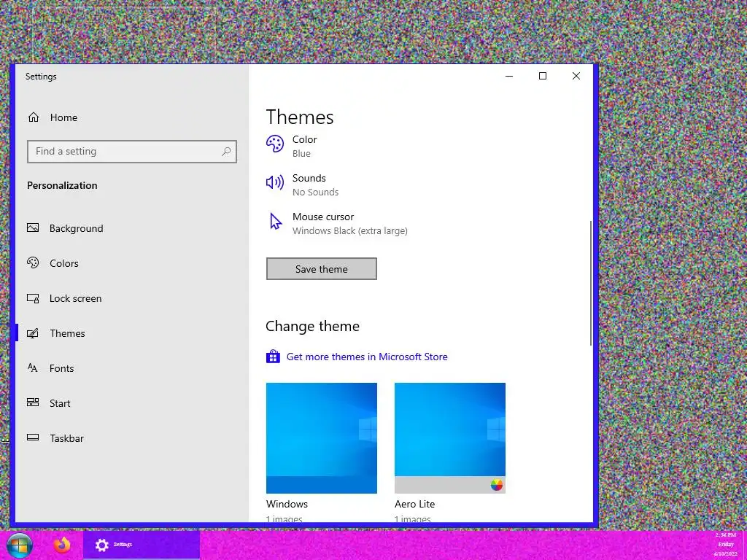Image resolution: width=747 pixels, height=560 pixels.
Task: Click the Start tiles icon in sidebar
Action: coord(33,402)
